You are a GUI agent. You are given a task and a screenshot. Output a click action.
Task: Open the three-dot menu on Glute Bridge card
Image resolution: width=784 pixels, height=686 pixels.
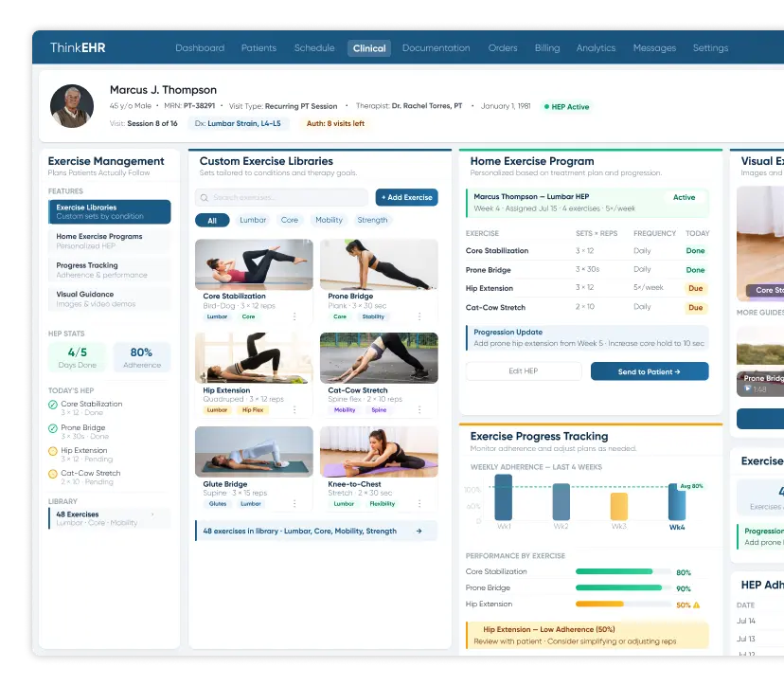294,503
